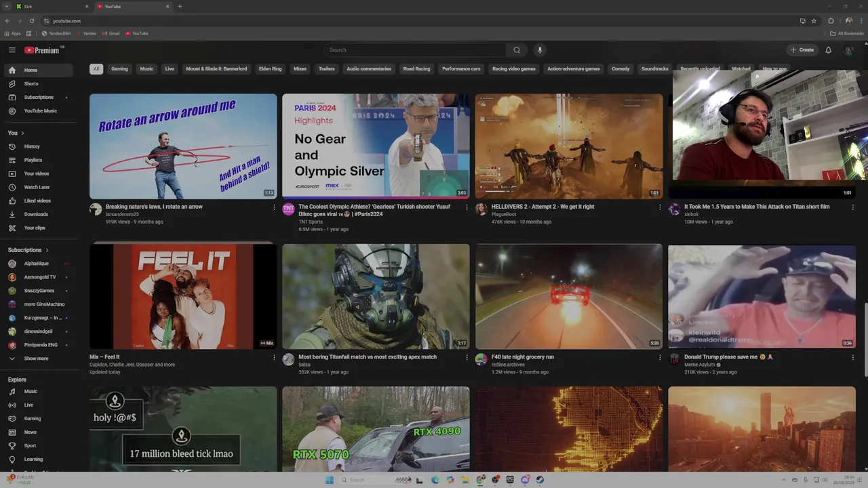
Task: Open the Home sidebar entry
Action: point(39,70)
